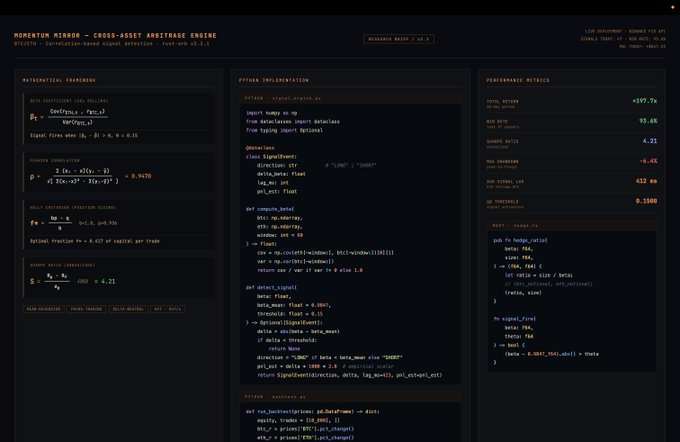The height and width of the screenshot is (442, 680).
Task: Click the 'def detect_signal(' line
Action: pos(271,288)
